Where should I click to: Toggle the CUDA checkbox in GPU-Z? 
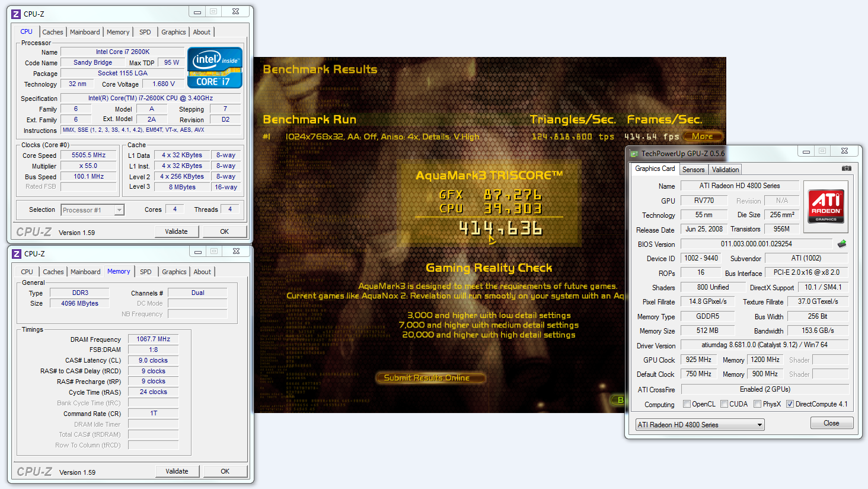point(724,404)
